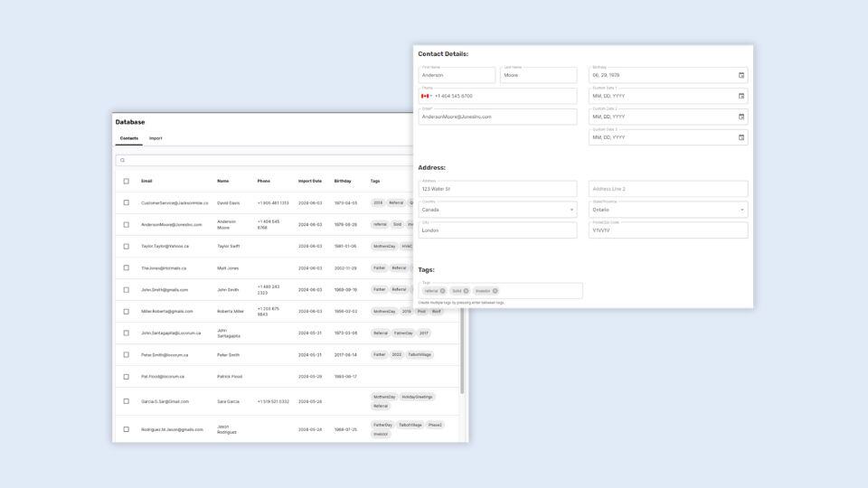Screen dimensions: 868x488
Task: Expand the Country dropdown showing Canada
Action: [x=571, y=210]
